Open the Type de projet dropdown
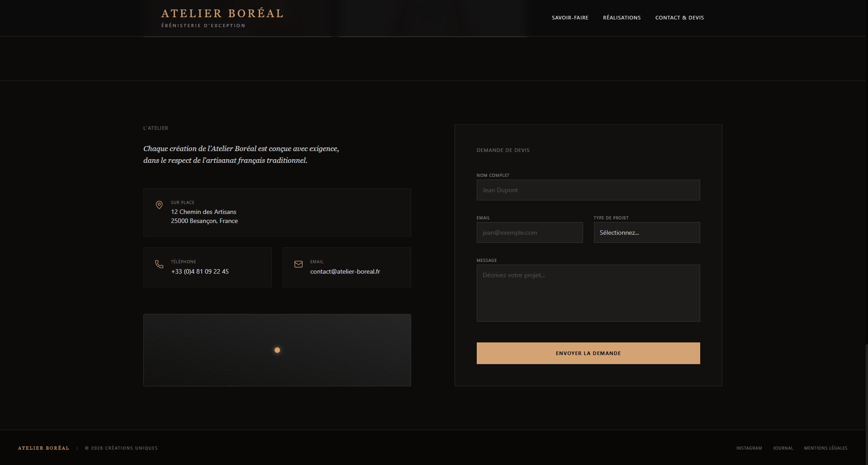 click(x=647, y=232)
